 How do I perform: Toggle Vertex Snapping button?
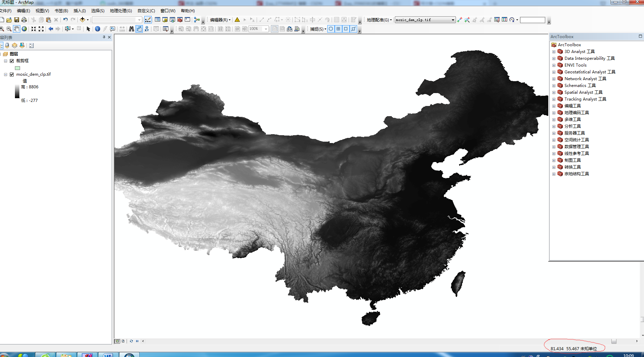coord(346,29)
